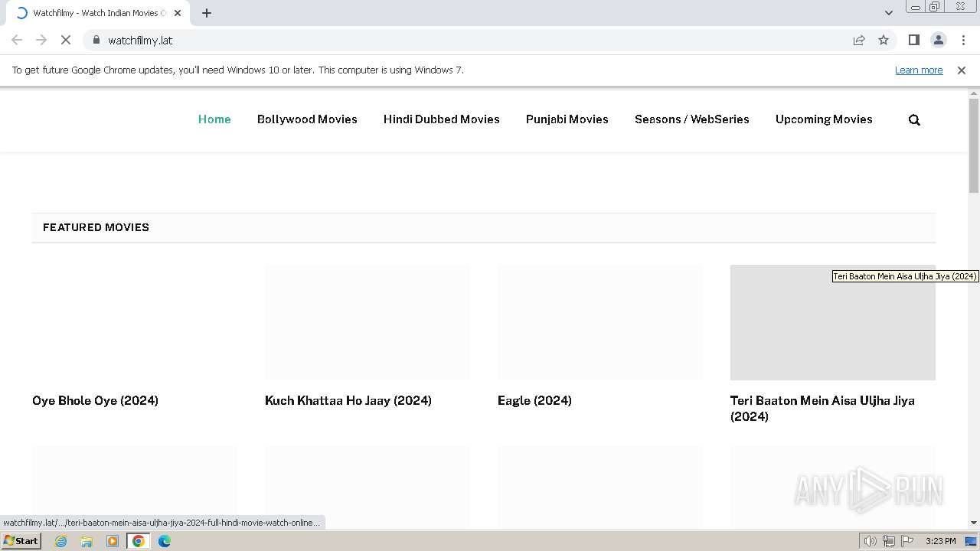980x551 pixels.
Task: Open Windows Explorer folder in taskbar
Action: pos(87,541)
